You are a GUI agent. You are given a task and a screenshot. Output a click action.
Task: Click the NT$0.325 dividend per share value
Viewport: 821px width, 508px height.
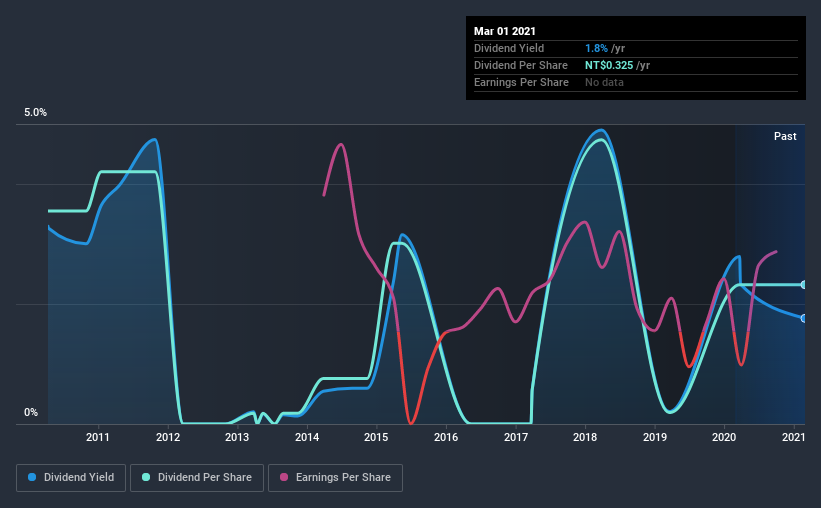point(609,65)
